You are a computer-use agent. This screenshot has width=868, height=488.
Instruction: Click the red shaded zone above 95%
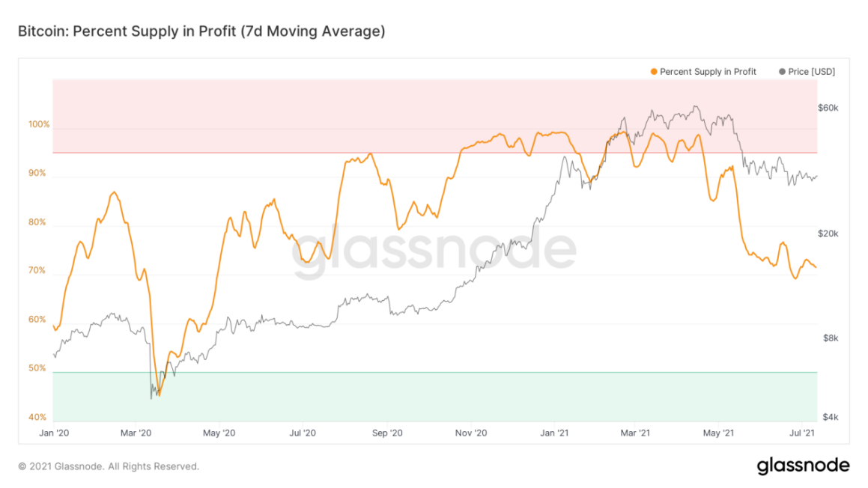[300, 112]
